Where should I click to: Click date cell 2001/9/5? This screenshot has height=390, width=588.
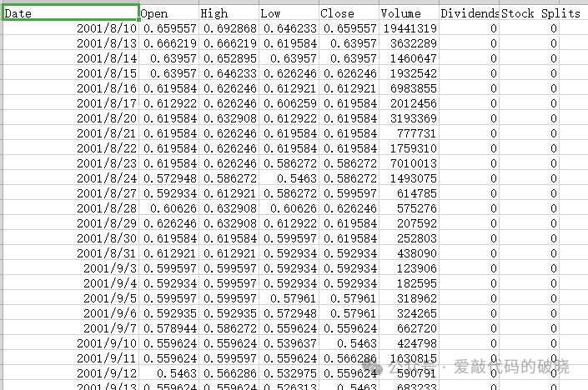[71, 297]
